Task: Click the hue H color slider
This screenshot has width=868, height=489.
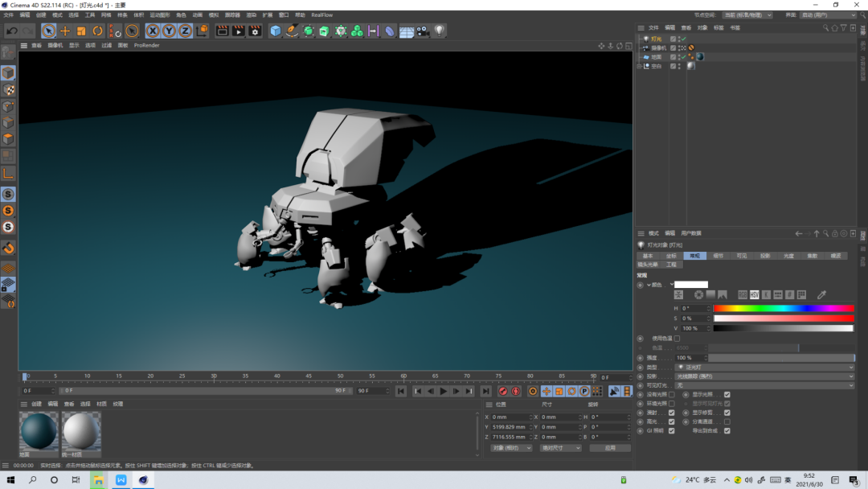Action: tap(784, 309)
